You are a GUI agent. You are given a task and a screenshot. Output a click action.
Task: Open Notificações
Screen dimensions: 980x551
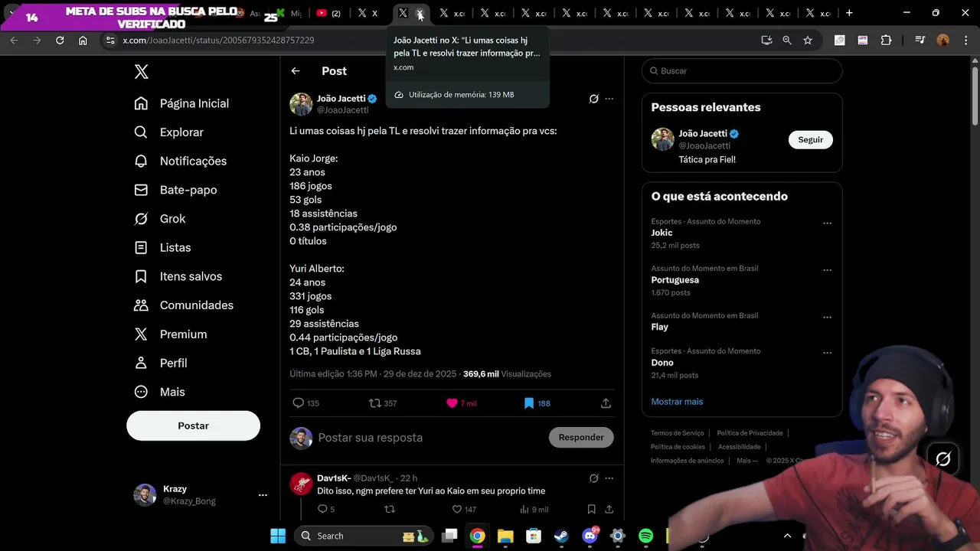pos(180,161)
